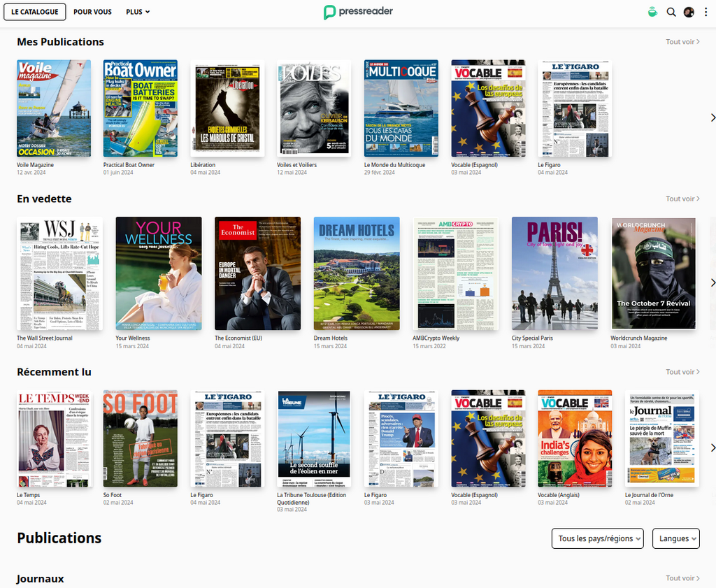Open the Voile Magazine cover
716x588 pixels.
(54, 108)
